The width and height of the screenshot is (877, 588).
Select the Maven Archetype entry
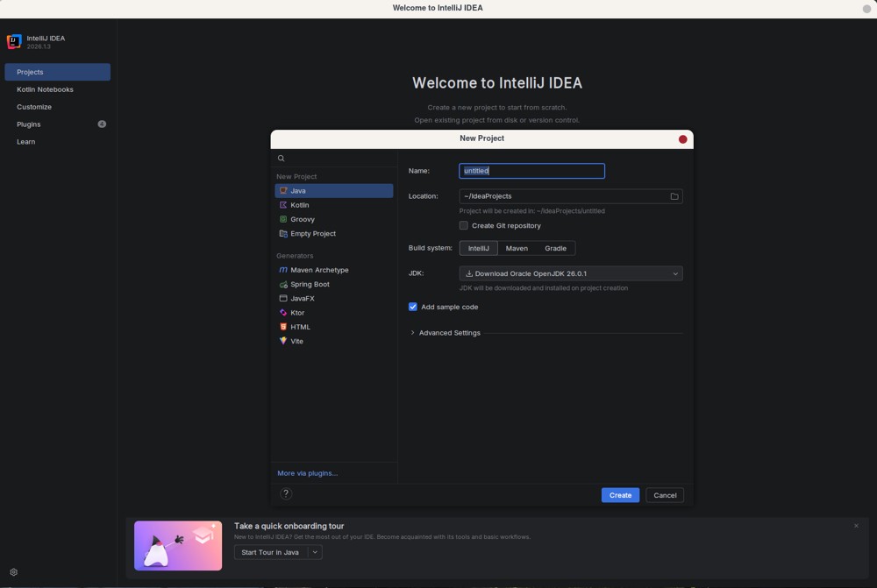(334, 270)
